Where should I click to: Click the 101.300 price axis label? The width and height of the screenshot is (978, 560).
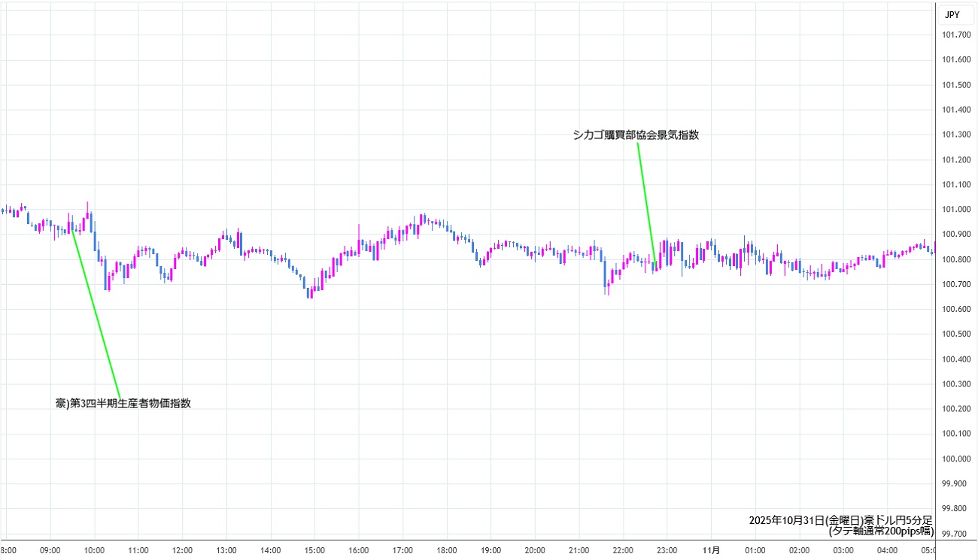[955, 135]
